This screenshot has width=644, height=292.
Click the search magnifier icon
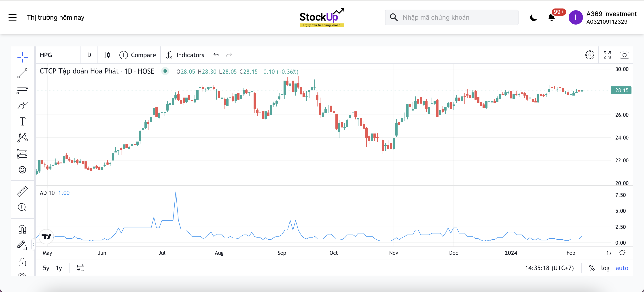[394, 17]
